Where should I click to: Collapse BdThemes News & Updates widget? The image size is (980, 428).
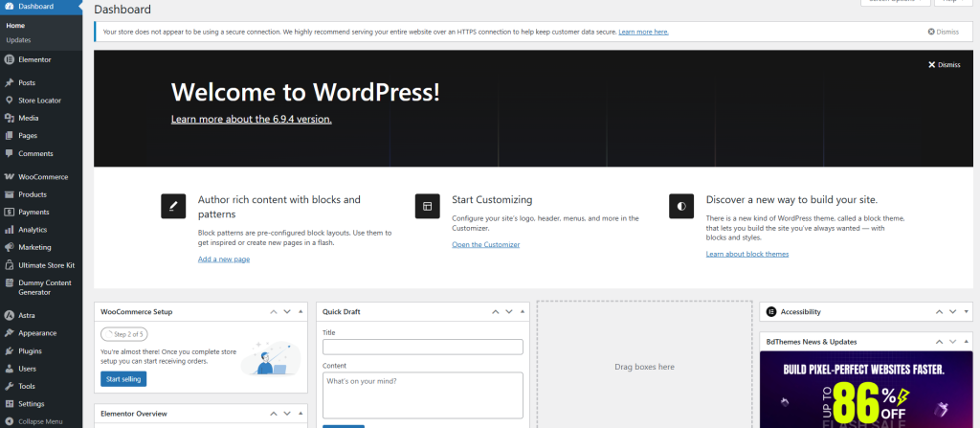[967, 342]
